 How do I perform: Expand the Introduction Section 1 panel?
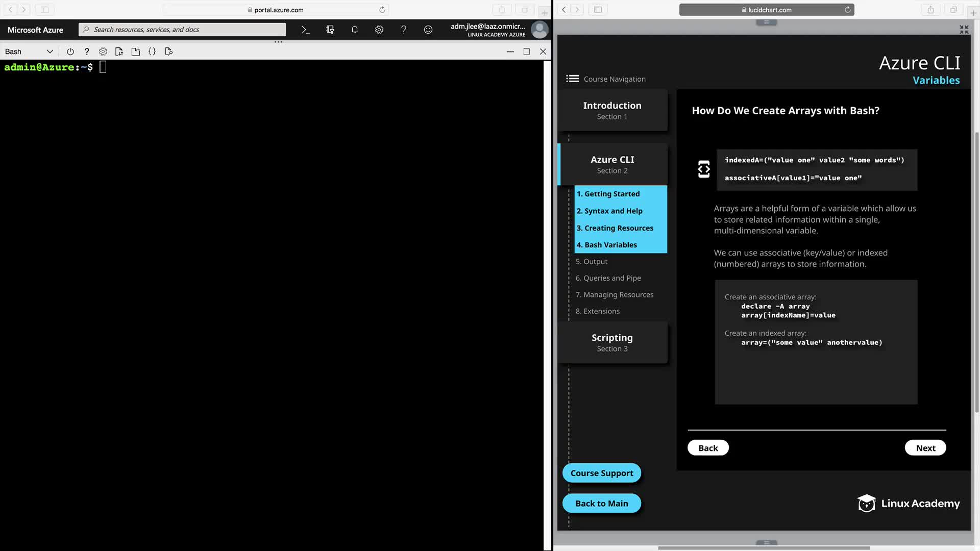[612, 110]
